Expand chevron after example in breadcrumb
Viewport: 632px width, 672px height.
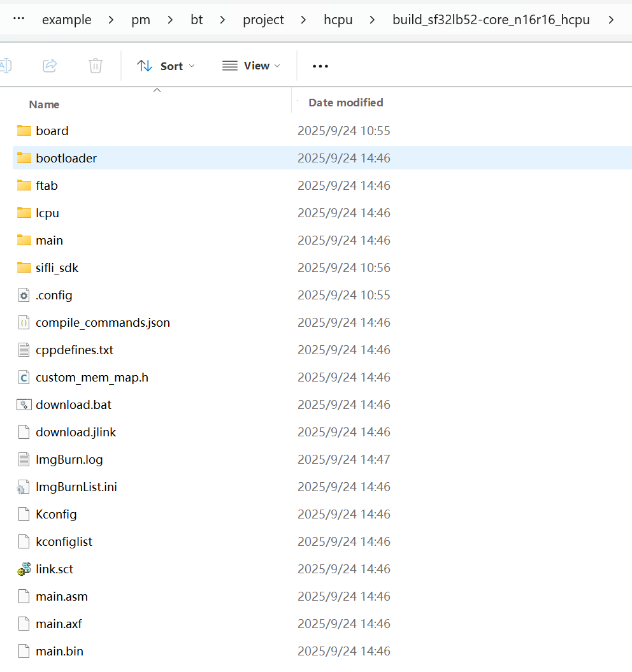[x=111, y=20]
